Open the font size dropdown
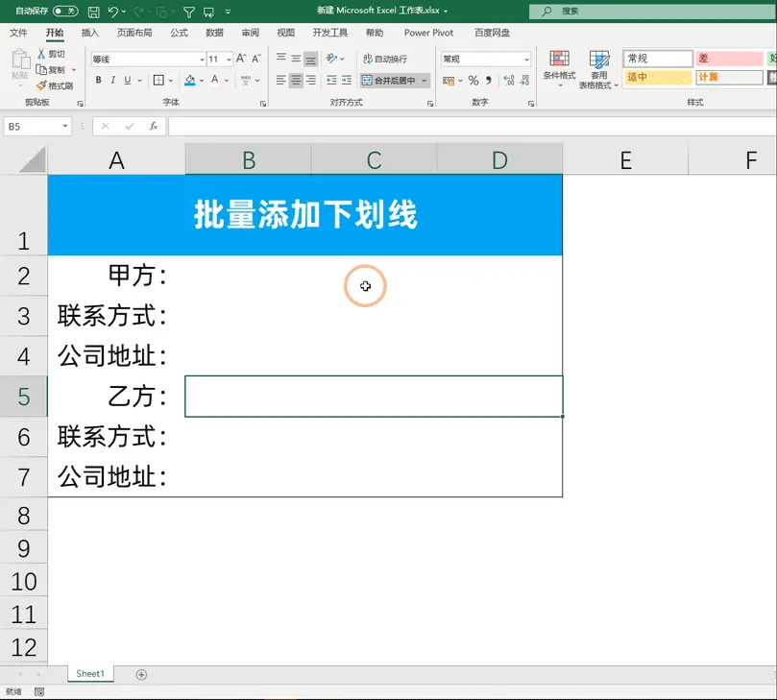The height and width of the screenshot is (700, 777). pos(229,59)
